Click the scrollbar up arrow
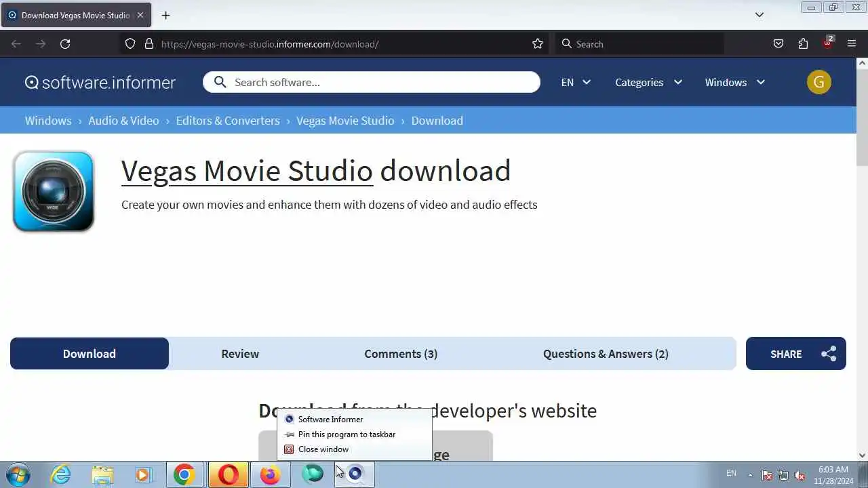This screenshot has width=868, height=488. tap(862, 63)
